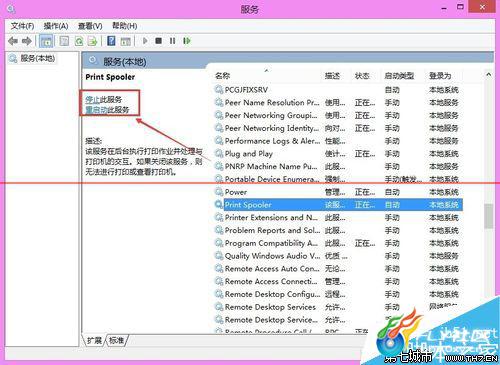500x365 pixels.
Task: Select the Print Spooler service row
Action: pyautogui.click(x=339, y=205)
